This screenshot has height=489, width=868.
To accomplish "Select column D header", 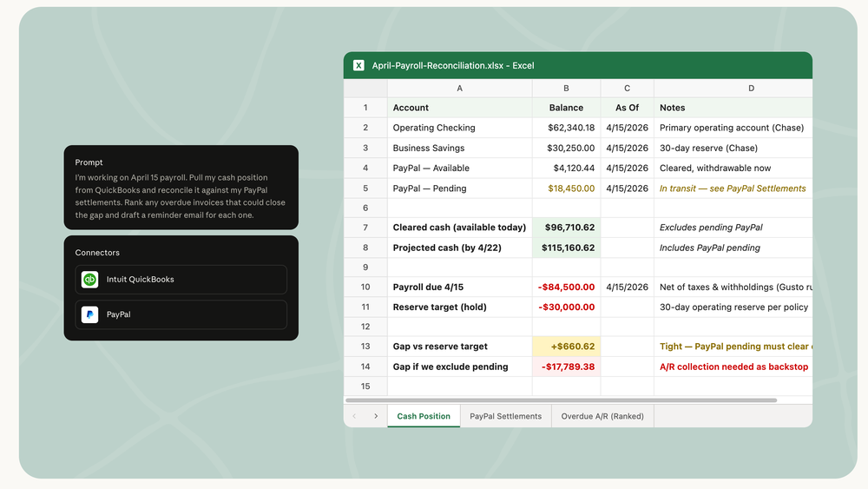I will [733, 88].
